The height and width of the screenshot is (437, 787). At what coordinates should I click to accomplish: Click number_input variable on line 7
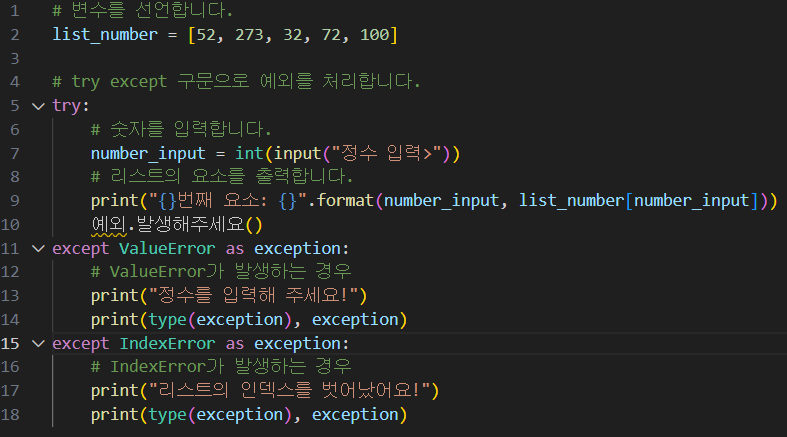coord(148,154)
